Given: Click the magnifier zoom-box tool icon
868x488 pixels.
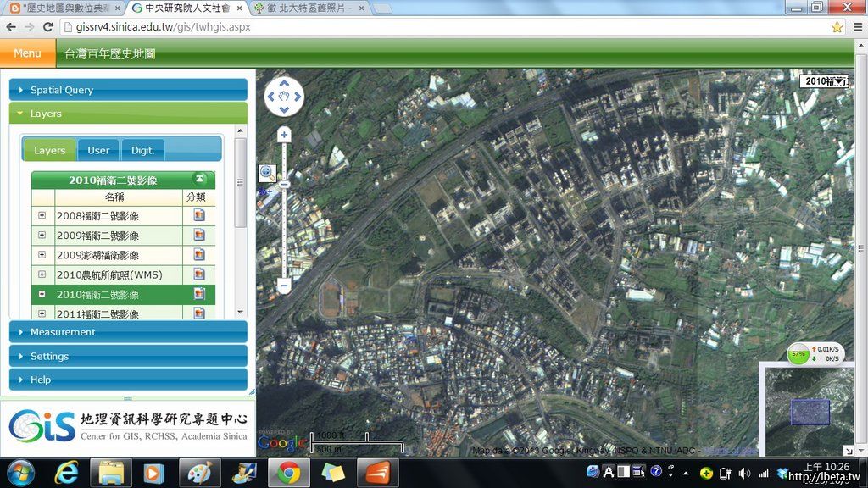Looking at the screenshot, I should point(267,173).
